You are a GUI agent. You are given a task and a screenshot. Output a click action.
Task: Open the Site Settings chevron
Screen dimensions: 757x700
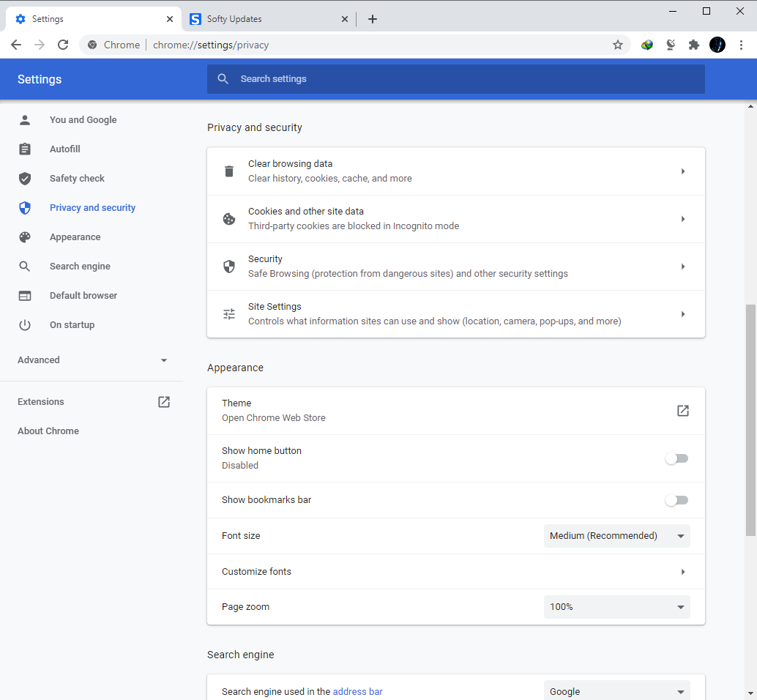pyautogui.click(x=682, y=314)
